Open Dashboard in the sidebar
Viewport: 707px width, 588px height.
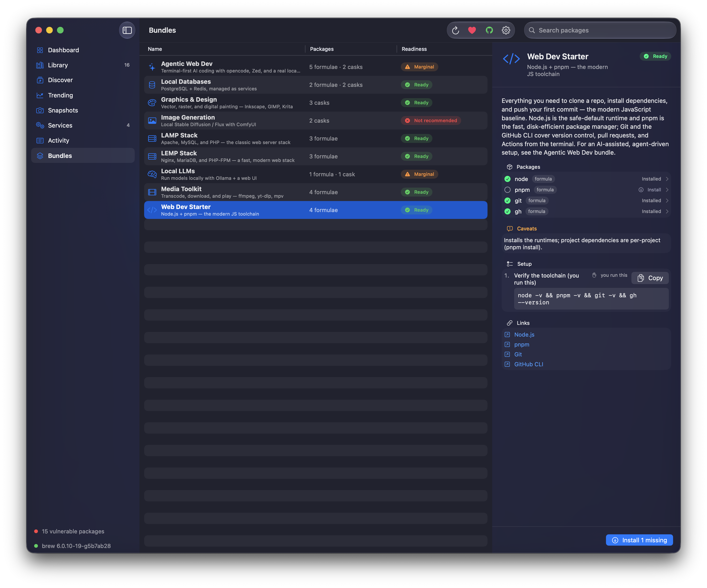click(83, 50)
